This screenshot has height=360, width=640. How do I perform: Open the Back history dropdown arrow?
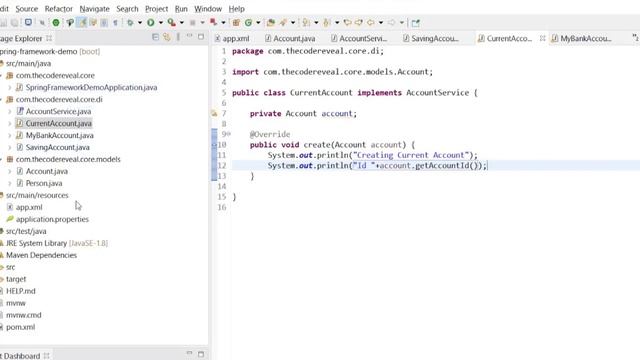[x=380, y=23]
